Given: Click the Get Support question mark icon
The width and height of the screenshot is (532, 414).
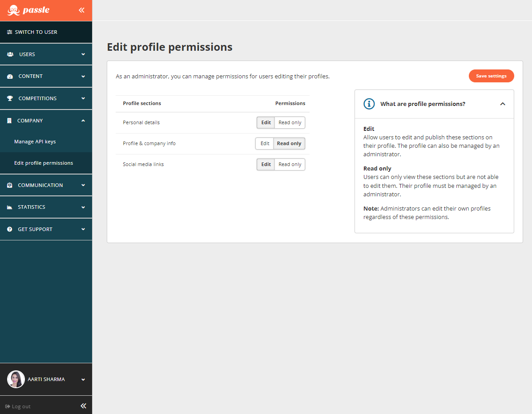Looking at the screenshot, I should pyautogui.click(x=9, y=229).
